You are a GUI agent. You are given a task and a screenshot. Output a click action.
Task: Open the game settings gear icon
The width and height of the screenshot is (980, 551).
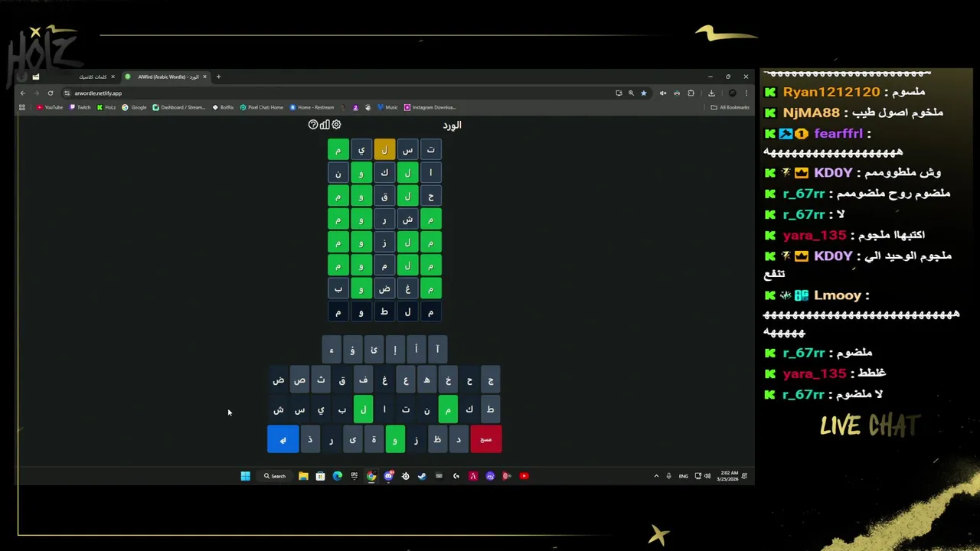click(x=336, y=125)
